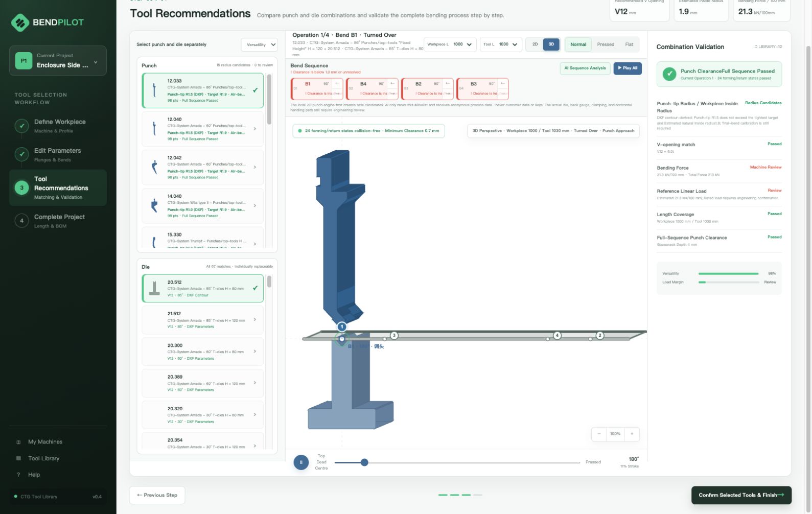This screenshot has height=514, width=812.
Task: Open the Workpiece L 1000 dropdown
Action: [x=450, y=44]
